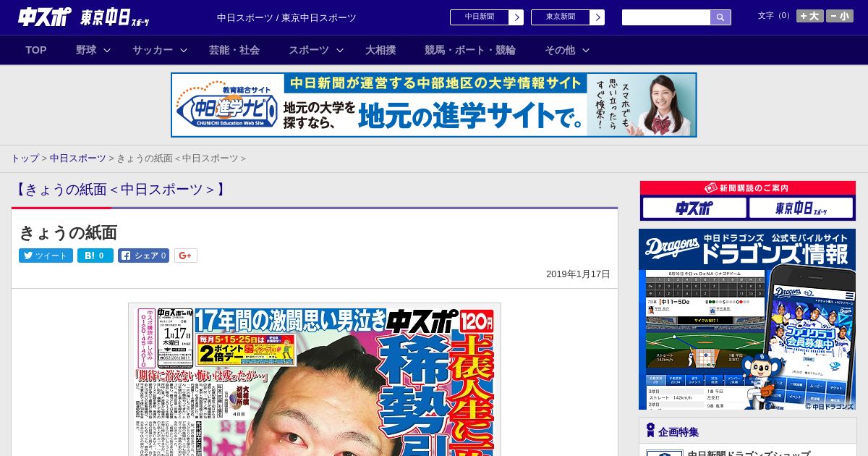
Task: Open the 大相撲 menu item
Action: coord(380,50)
